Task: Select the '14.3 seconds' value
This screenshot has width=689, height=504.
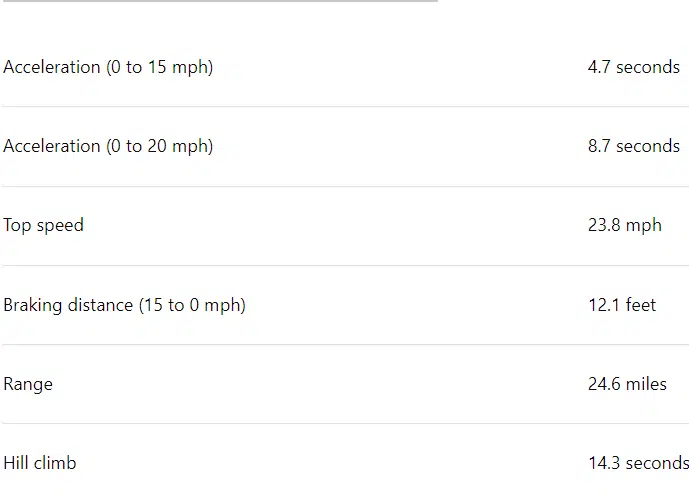Action: coord(637,463)
